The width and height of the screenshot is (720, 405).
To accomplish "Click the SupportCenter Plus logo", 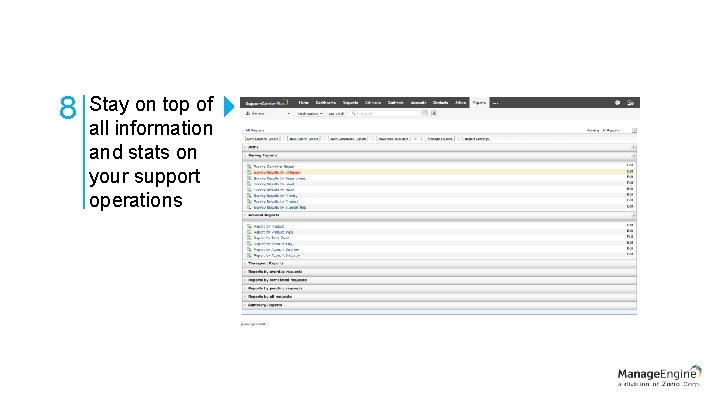I will pos(266,103).
